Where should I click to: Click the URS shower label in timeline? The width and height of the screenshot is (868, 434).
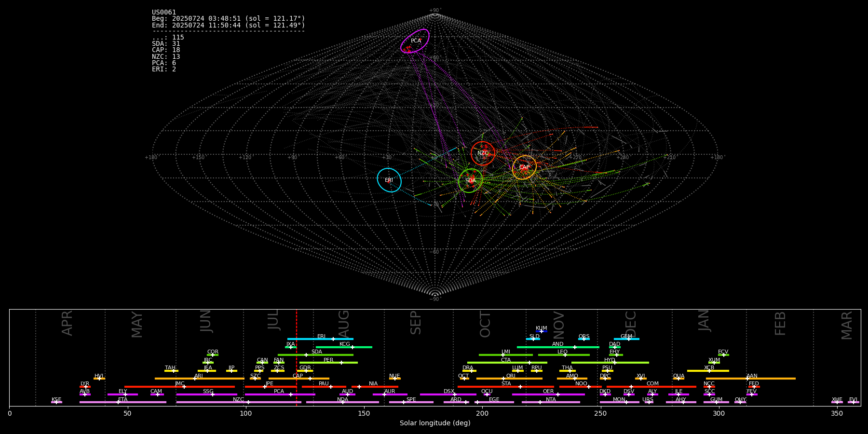pos(648,400)
